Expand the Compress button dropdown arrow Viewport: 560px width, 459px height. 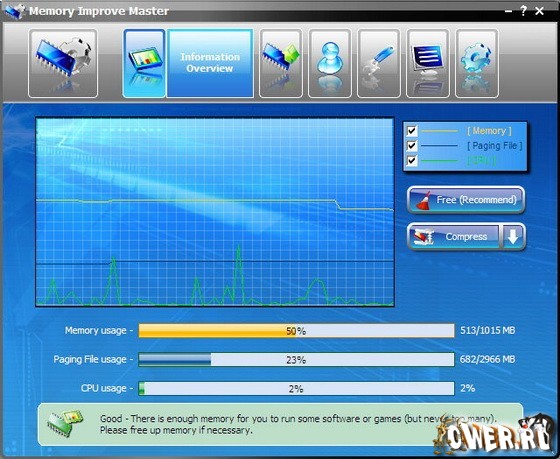pyautogui.click(x=513, y=236)
